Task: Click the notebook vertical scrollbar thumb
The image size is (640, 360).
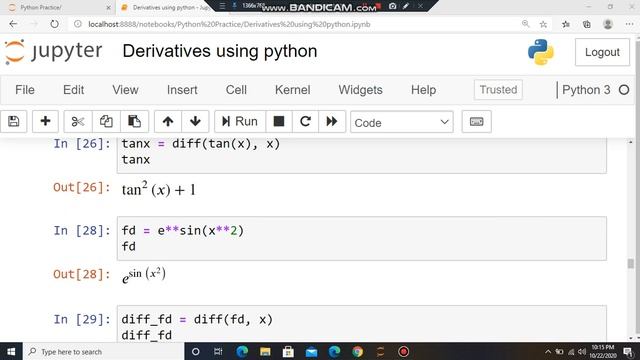Action: (x=631, y=264)
